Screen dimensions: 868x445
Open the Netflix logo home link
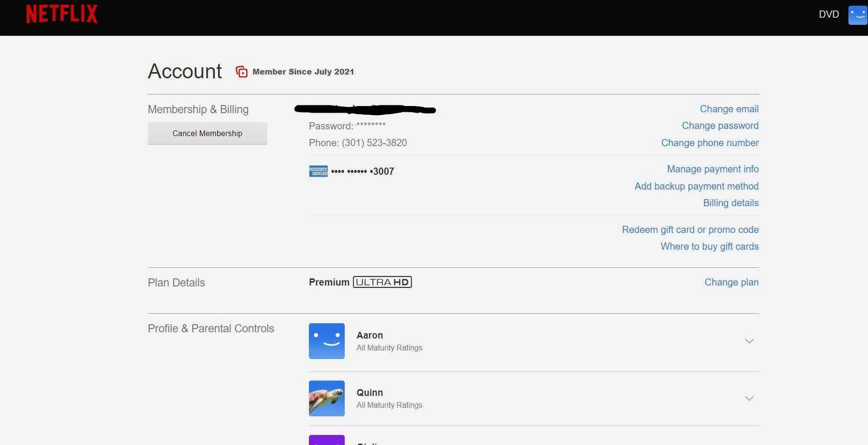tap(62, 14)
